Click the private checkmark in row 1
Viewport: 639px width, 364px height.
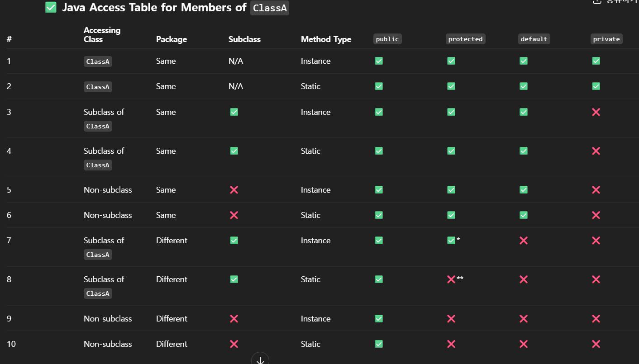[596, 61]
